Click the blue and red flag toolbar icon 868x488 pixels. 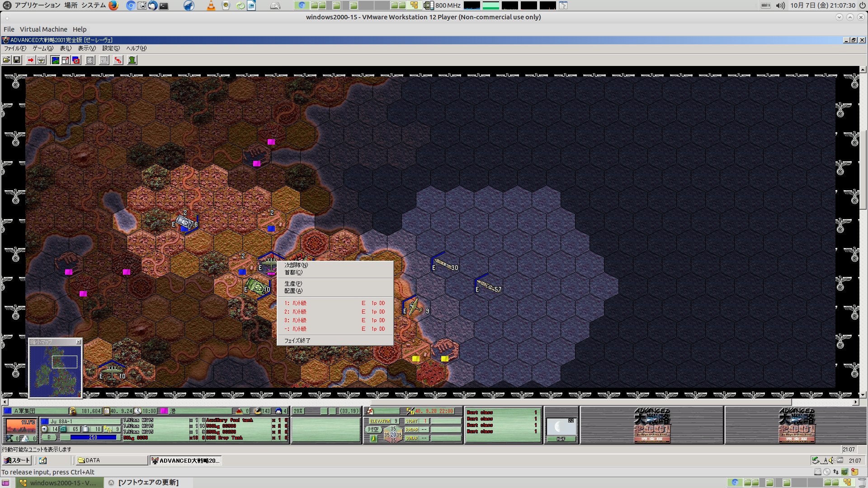point(76,60)
